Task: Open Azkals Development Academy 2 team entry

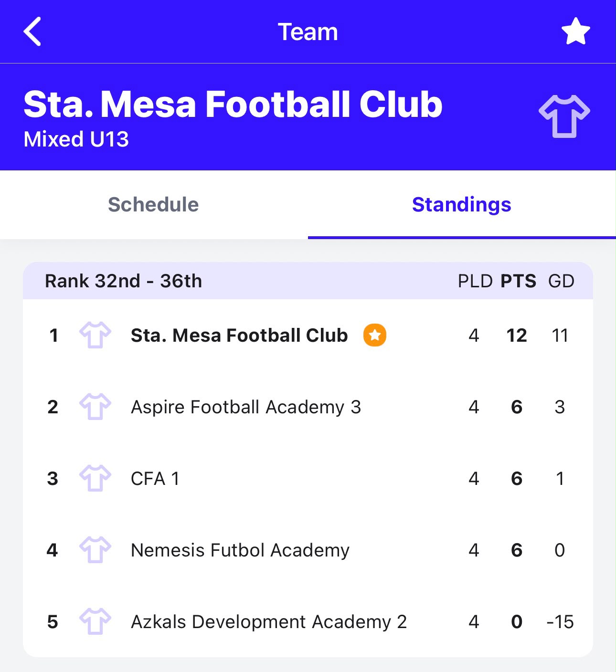Action: click(x=308, y=621)
